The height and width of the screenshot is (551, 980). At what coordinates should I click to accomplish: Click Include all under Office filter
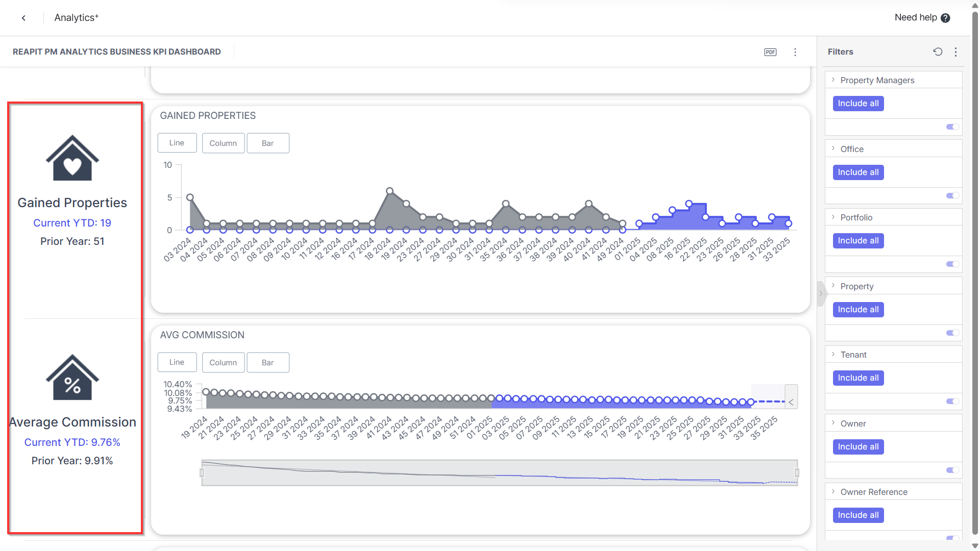pyautogui.click(x=858, y=172)
